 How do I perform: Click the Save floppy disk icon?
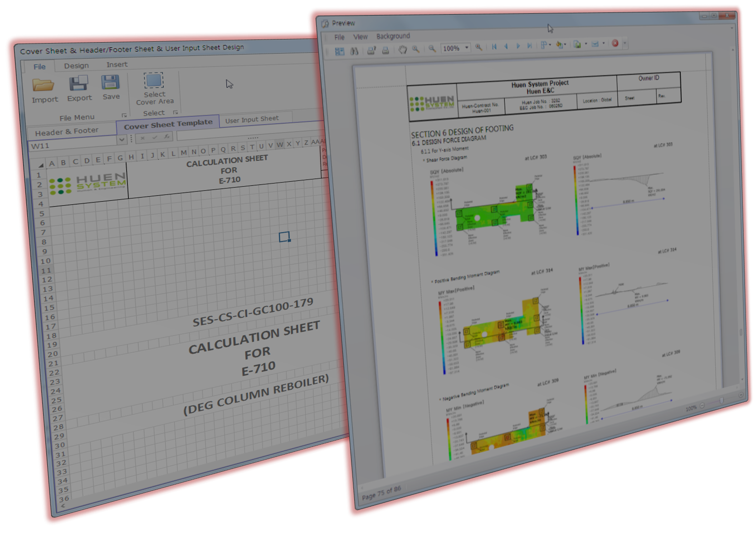point(110,82)
